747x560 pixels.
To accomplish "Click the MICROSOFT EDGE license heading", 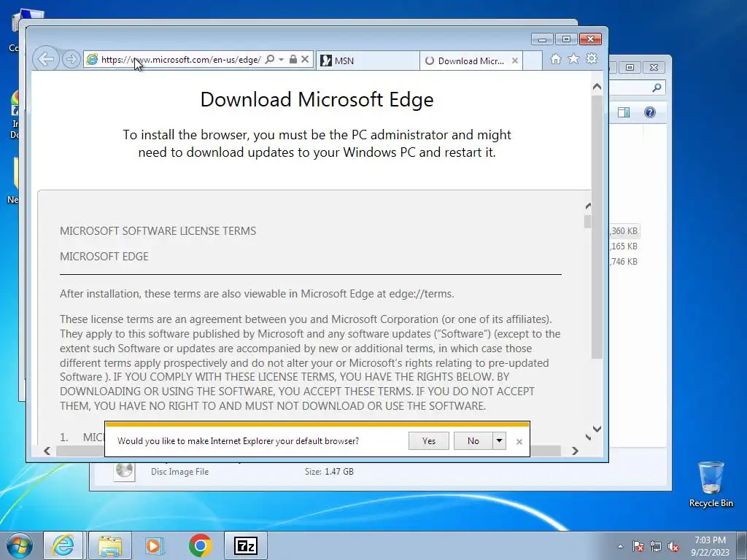I will [104, 257].
